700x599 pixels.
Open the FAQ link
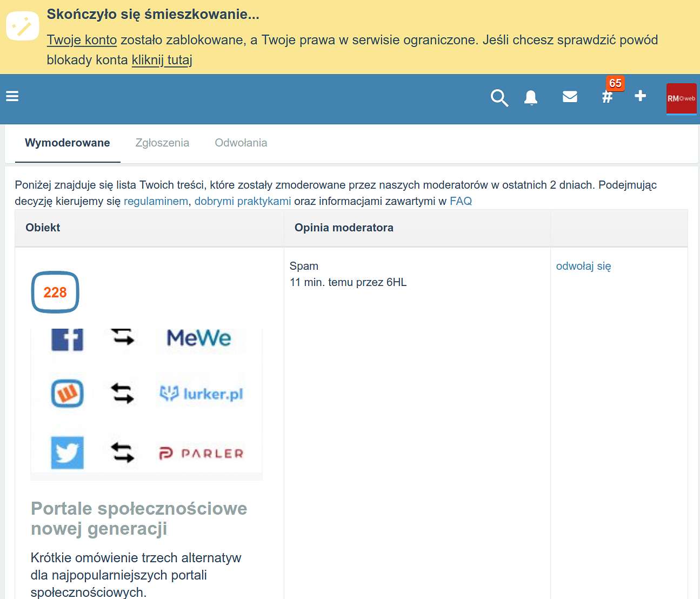pyautogui.click(x=461, y=201)
